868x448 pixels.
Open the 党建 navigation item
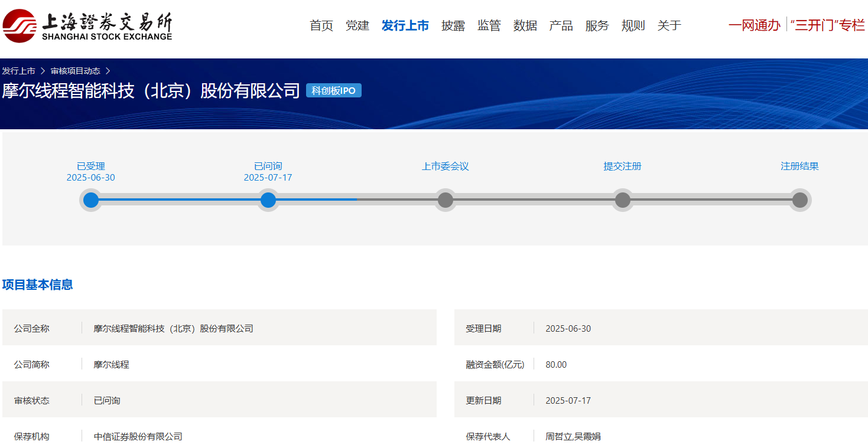[357, 25]
